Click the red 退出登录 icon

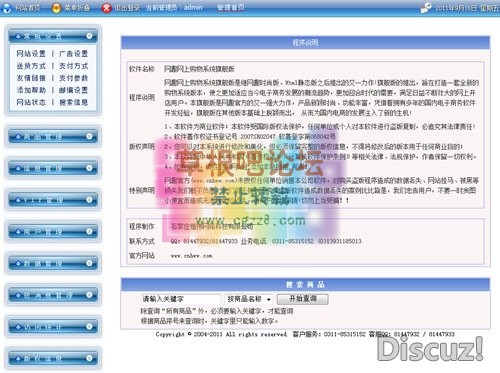[x=106, y=8]
